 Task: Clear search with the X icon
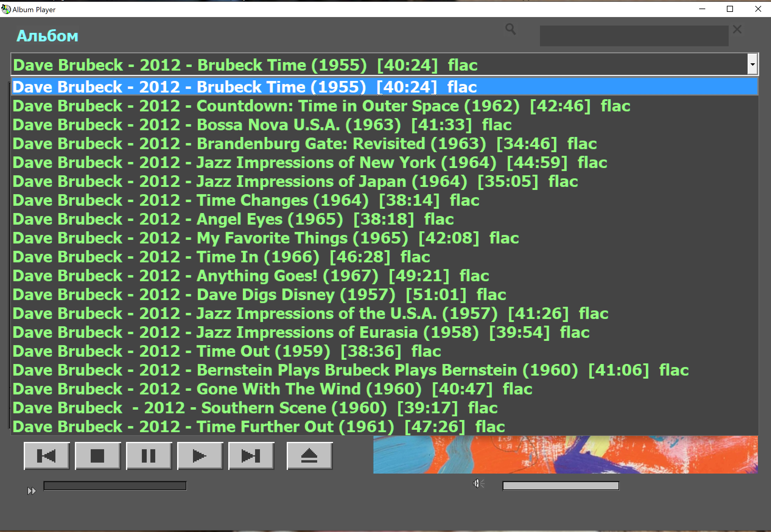[x=737, y=29]
